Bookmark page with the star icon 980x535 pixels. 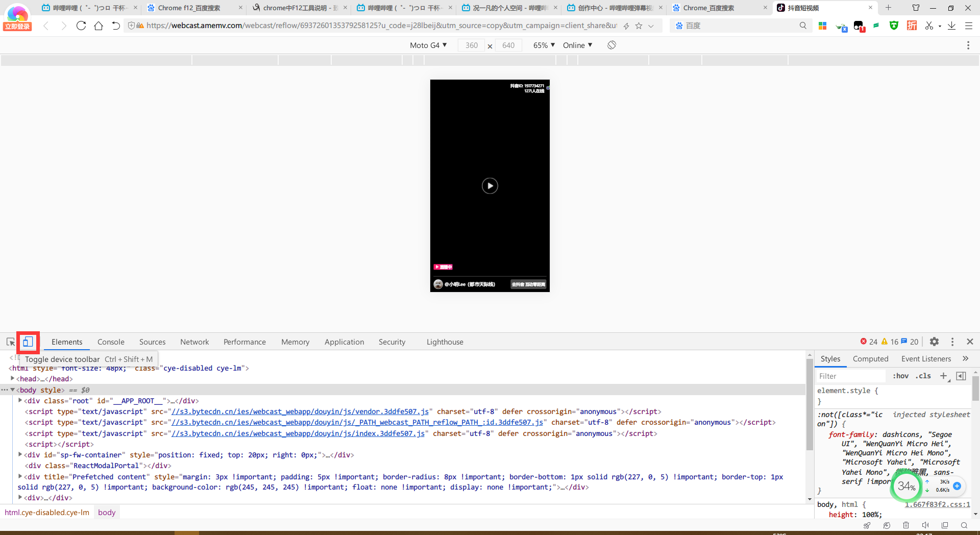[639, 26]
